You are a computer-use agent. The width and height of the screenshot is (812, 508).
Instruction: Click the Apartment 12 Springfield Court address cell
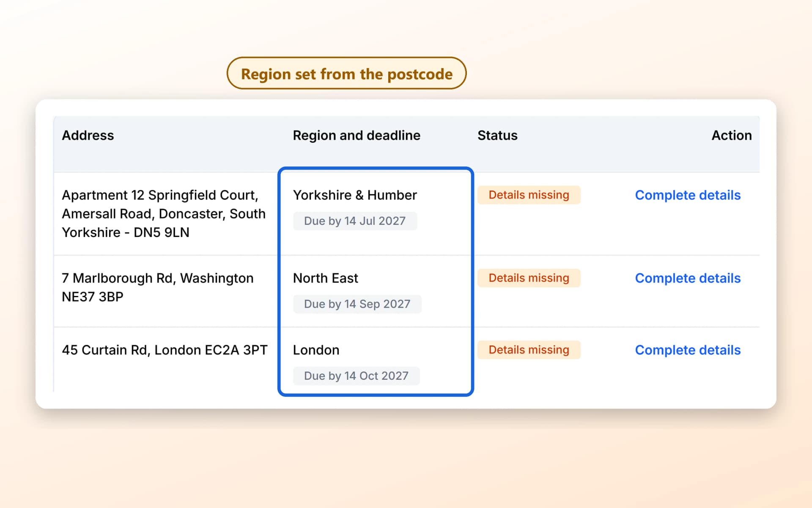(x=164, y=214)
